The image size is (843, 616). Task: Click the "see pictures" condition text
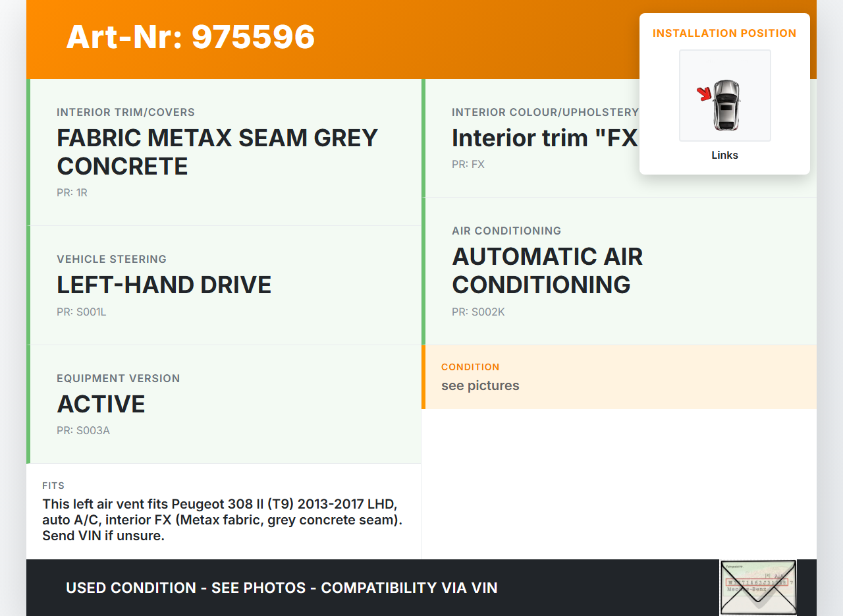click(480, 386)
